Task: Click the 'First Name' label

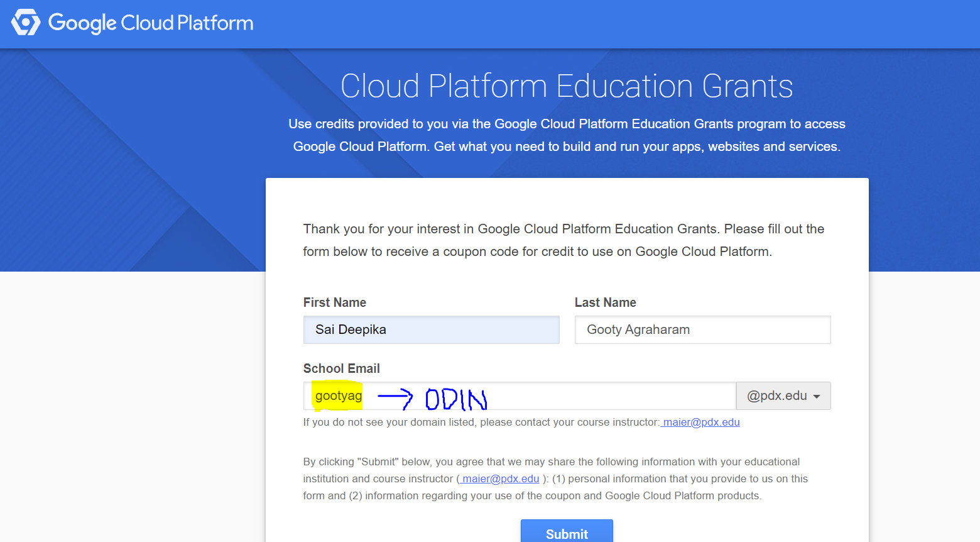Action: point(335,302)
